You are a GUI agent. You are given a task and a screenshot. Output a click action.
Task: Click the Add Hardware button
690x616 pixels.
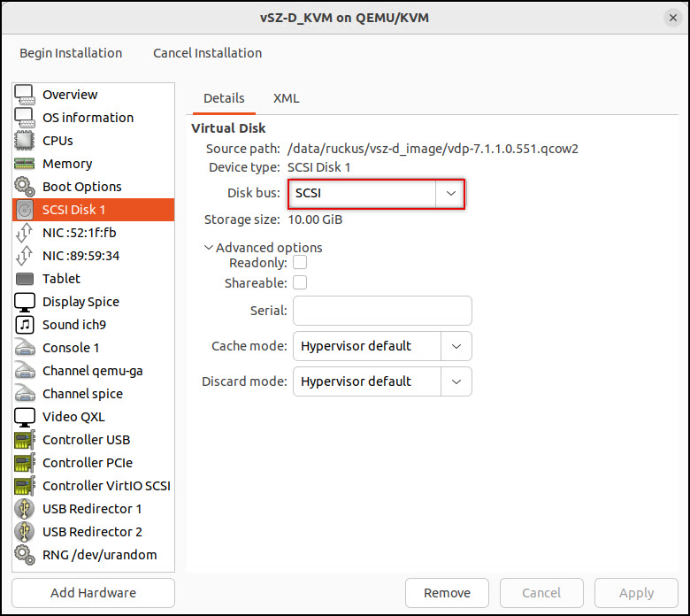coord(93,593)
